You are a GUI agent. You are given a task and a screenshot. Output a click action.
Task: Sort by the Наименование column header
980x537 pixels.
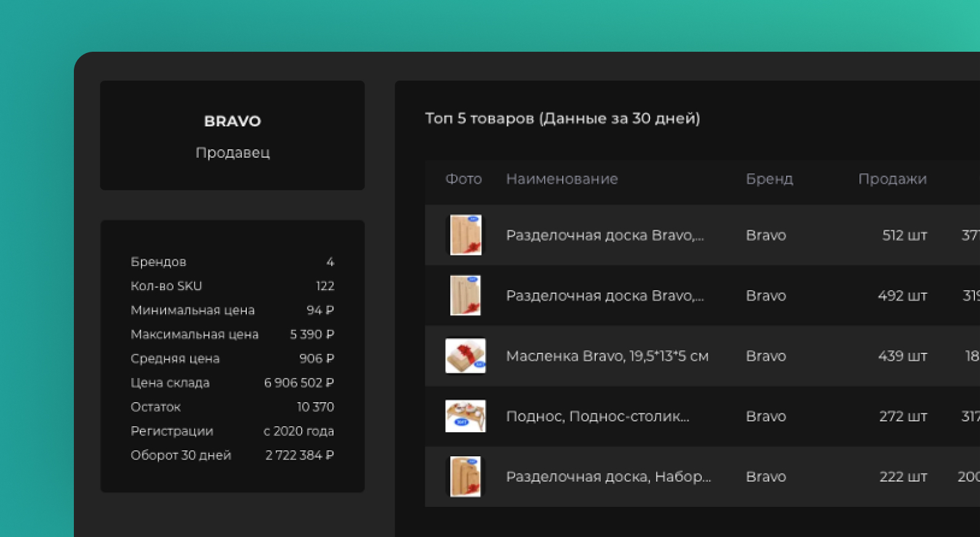[561, 179]
